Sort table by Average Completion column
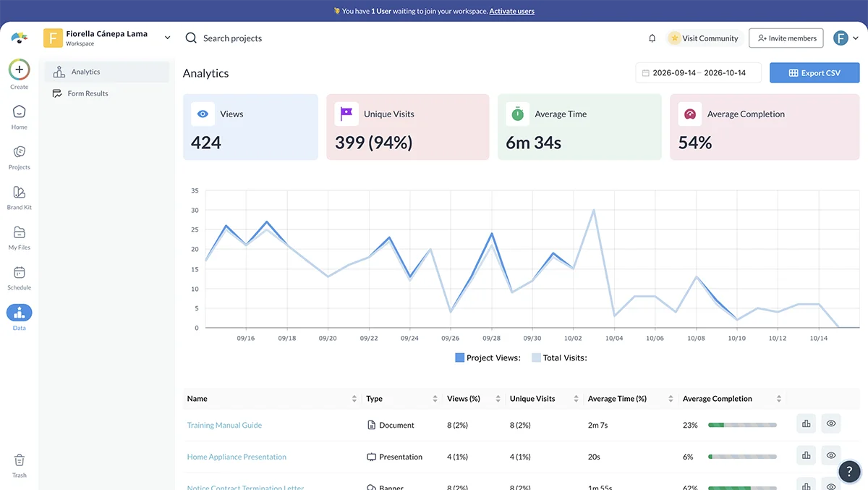 pos(779,399)
